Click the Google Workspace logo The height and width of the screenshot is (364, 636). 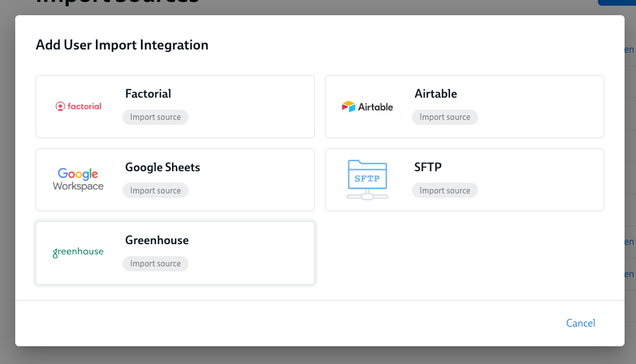pos(78,179)
